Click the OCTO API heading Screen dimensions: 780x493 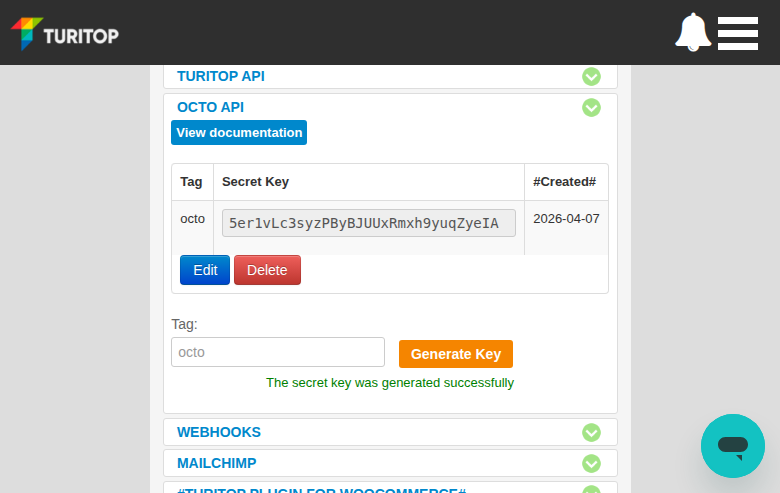point(210,107)
